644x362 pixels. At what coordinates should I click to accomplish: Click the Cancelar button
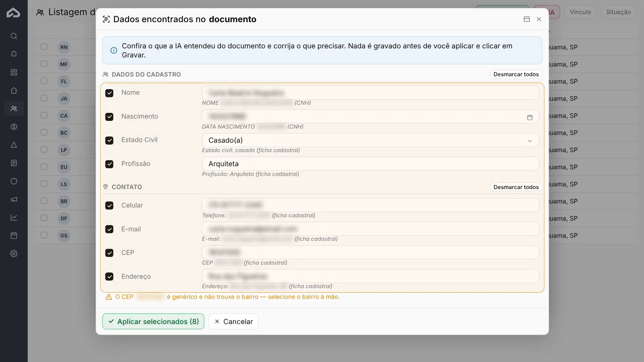233,321
